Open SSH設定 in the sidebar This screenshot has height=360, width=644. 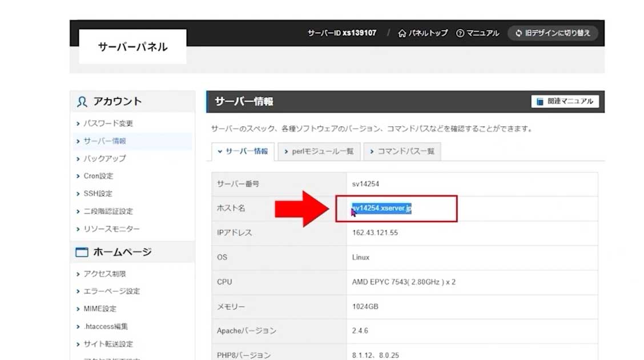click(x=98, y=194)
